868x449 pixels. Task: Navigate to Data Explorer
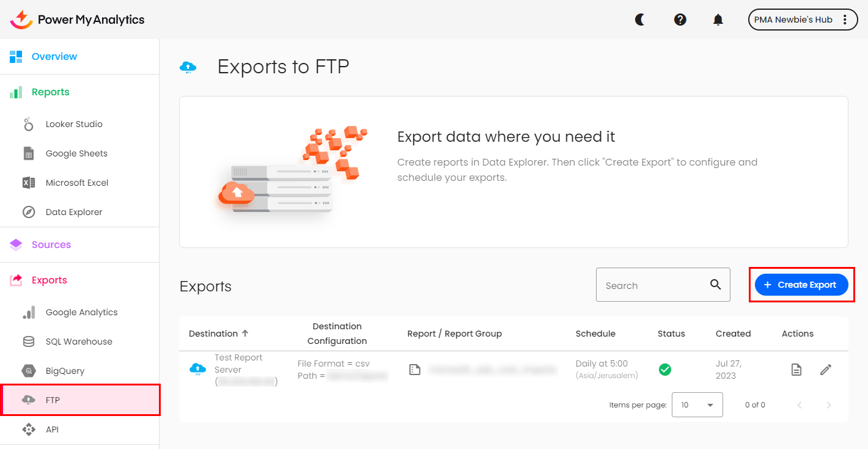(74, 212)
